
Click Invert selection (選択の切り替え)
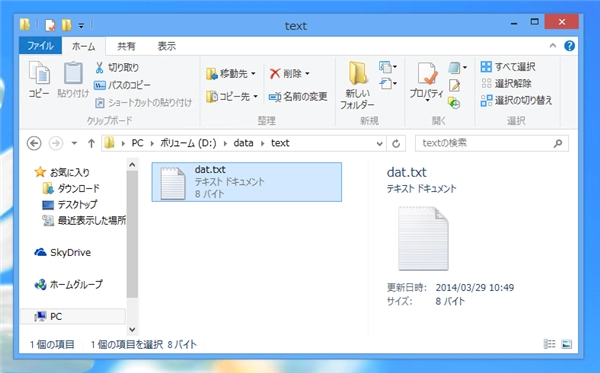pos(517,100)
